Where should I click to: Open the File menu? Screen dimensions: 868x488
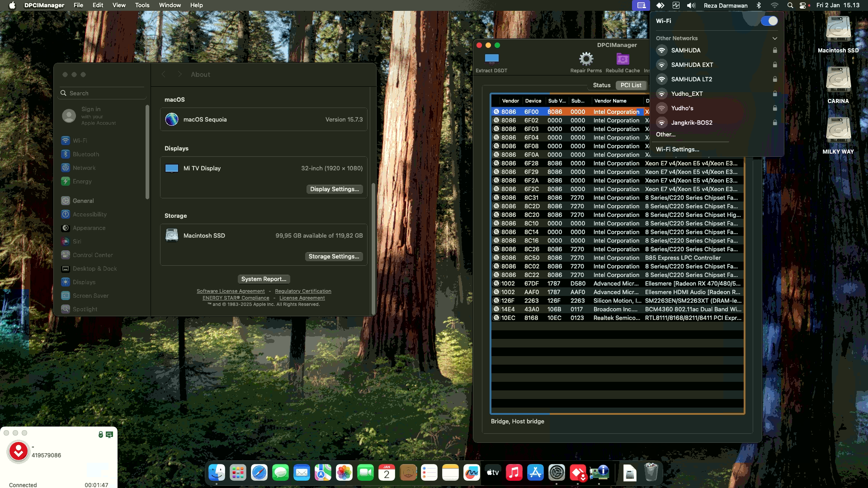(78, 5)
